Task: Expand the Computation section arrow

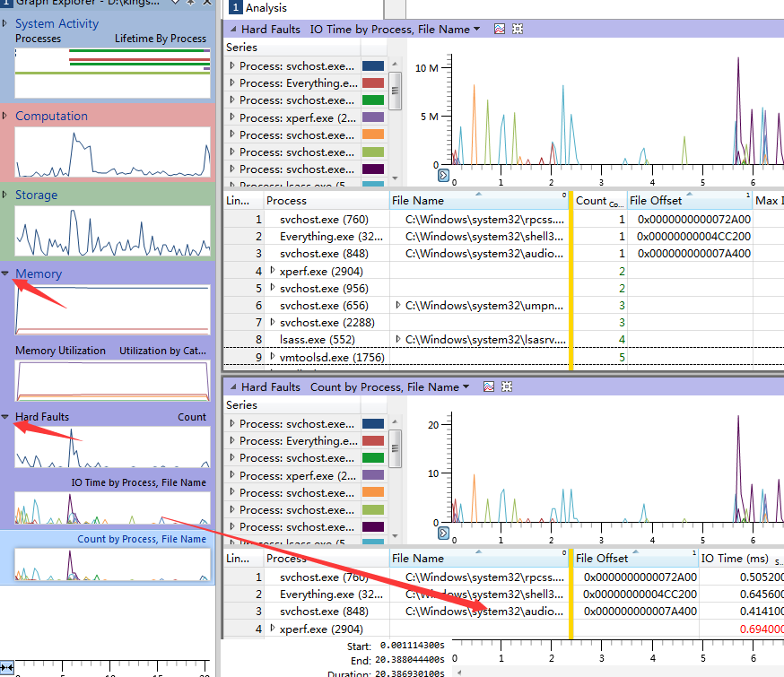Action: [5, 116]
